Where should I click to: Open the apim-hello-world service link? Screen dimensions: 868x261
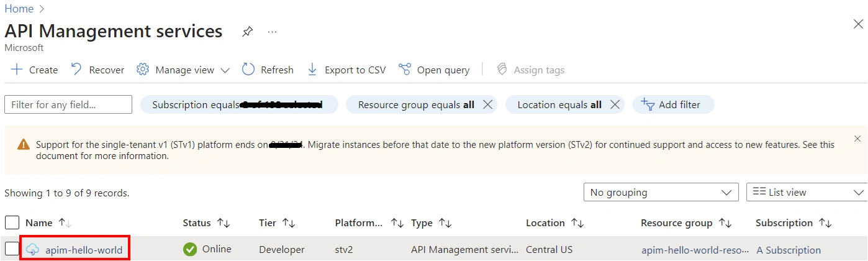click(84, 250)
